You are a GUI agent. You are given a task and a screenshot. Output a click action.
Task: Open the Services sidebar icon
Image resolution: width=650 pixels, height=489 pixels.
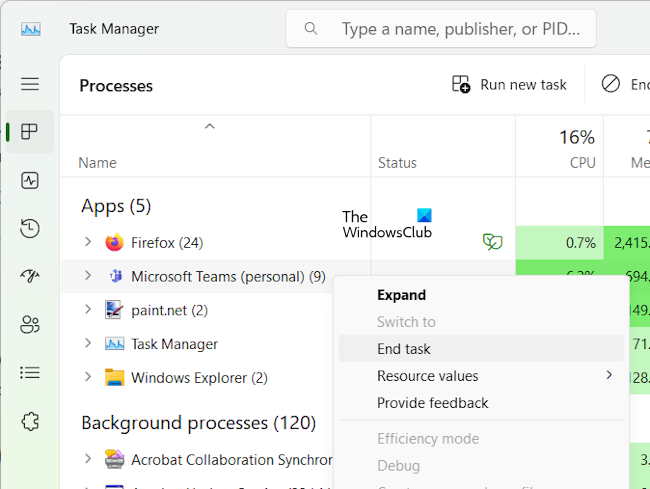(x=30, y=421)
